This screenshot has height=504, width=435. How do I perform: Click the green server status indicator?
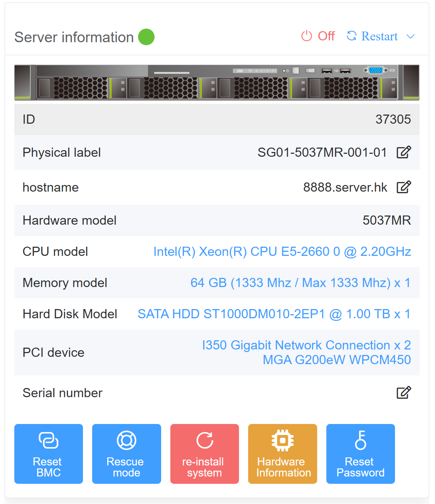tap(146, 37)
